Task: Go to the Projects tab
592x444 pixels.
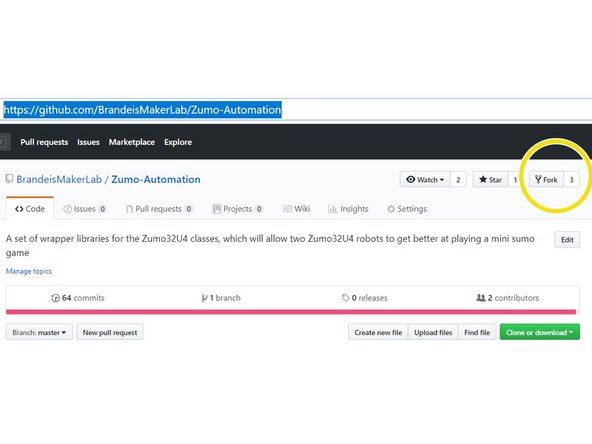Action: pos(237,209)
